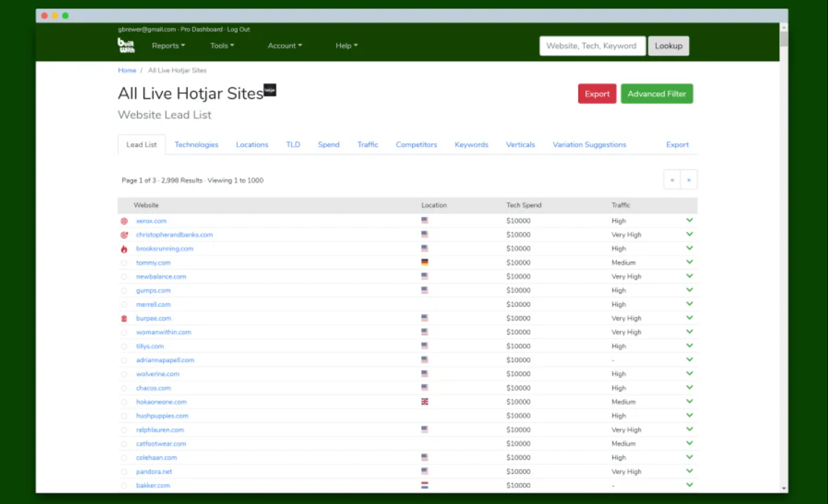Switch to the Competitors tab
This screenshot has width=828, height=504.
point(416,144)
